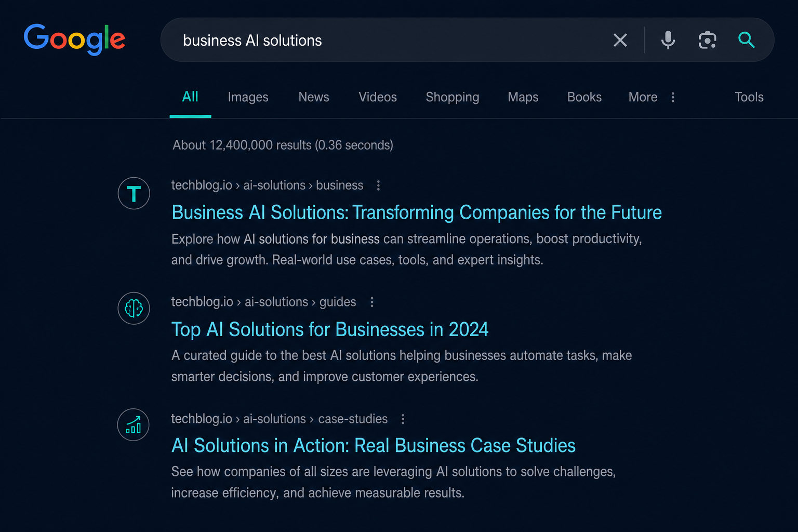This screenshot has width=798, height=532.
Task: Open options menu beside techblog.io guides breadcrumb
Action: [x=372, y=302]
